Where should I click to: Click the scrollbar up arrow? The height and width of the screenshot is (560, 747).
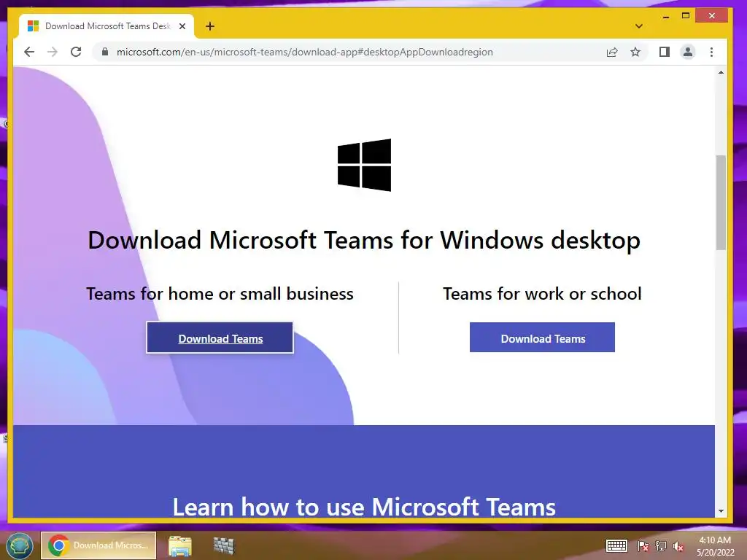tap(721, 72)
